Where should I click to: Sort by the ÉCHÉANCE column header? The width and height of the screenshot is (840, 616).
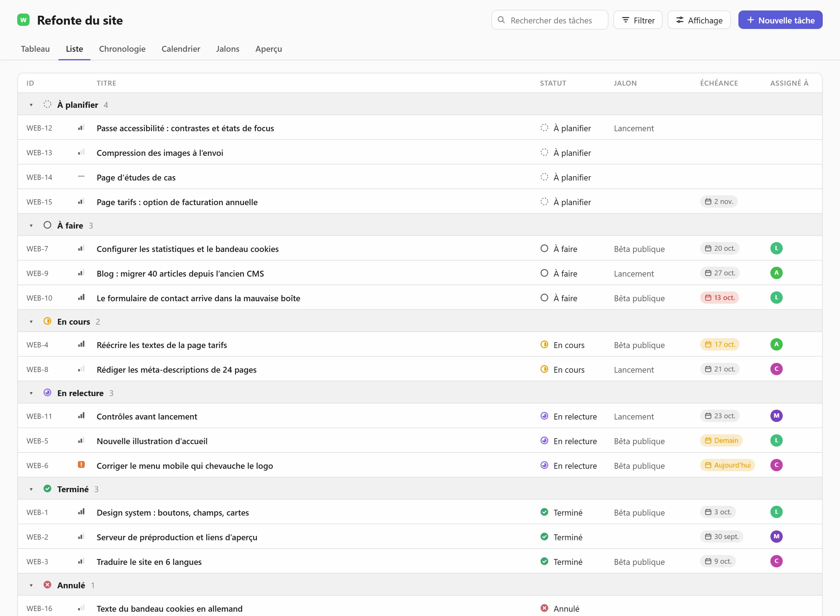pos(719,83)
